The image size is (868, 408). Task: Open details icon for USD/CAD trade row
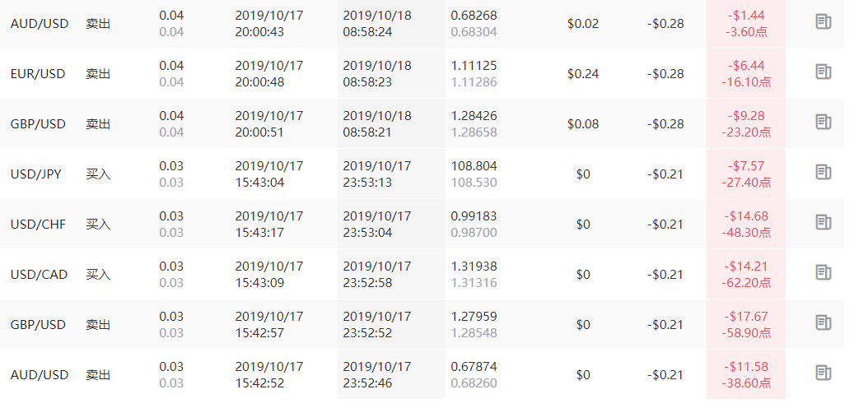(x=824, y=272)
